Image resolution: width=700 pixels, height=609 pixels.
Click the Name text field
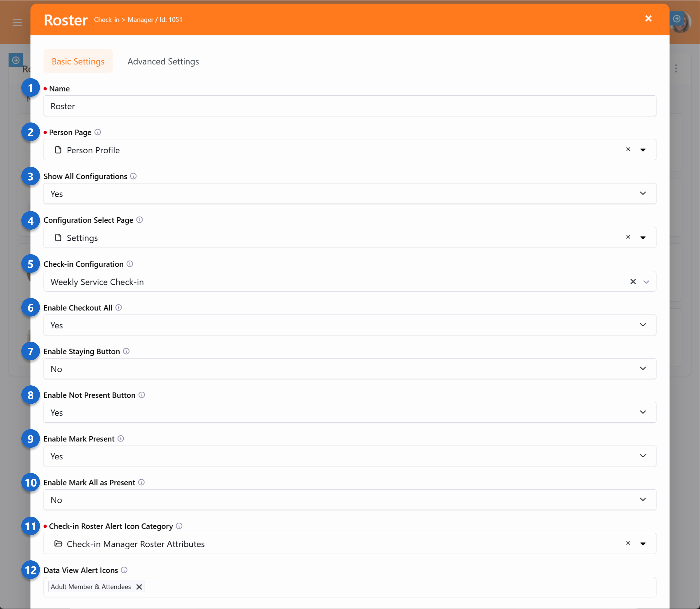point(349,106)
